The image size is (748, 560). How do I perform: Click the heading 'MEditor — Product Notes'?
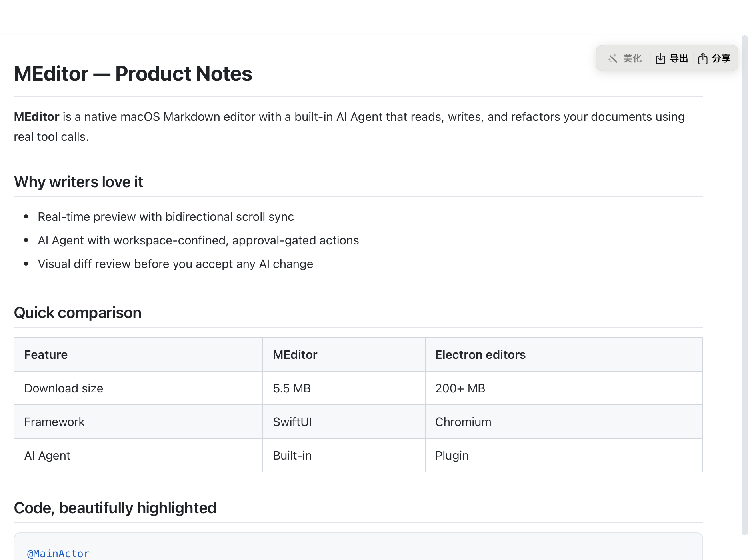click(x=133, y=74)
